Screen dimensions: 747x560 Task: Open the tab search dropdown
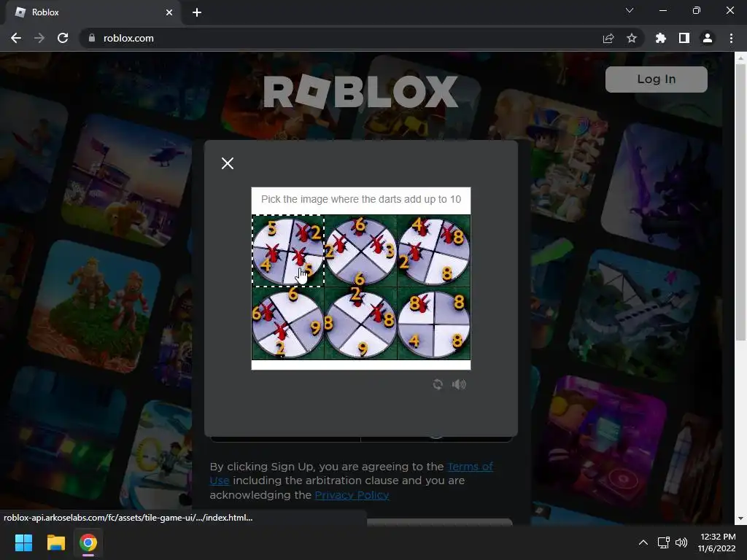630,10
